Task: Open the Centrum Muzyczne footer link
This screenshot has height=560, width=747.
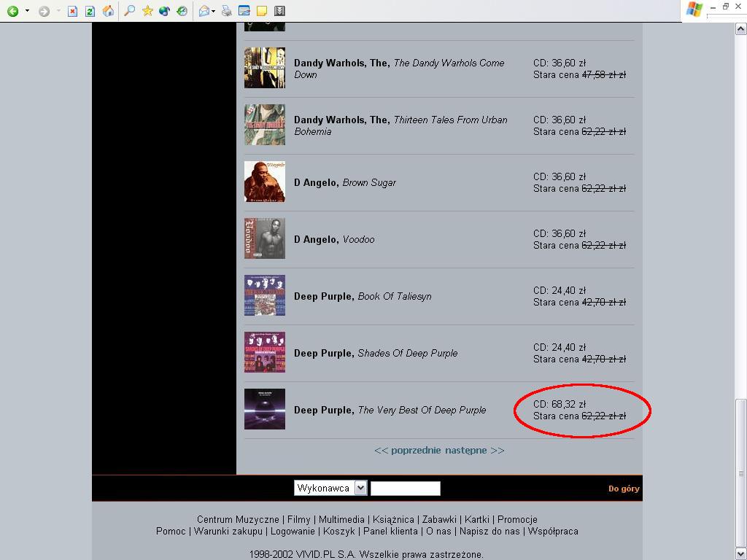Action: point(239,519)
